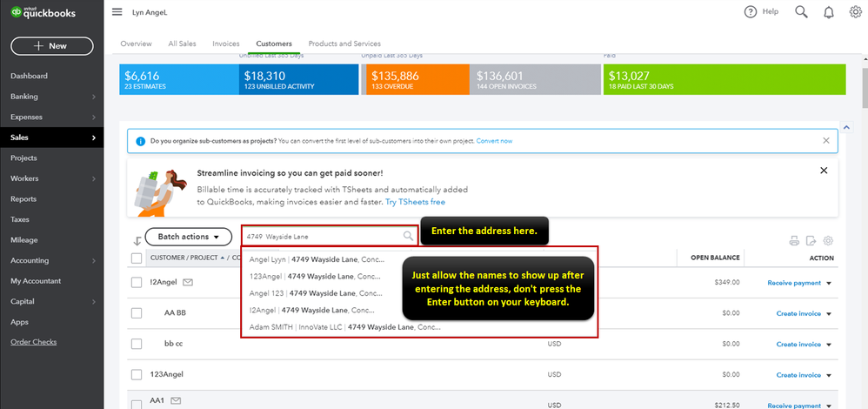868x409 pixels.
Task: Open the table settings gear icon
Action: click(828, 240)
